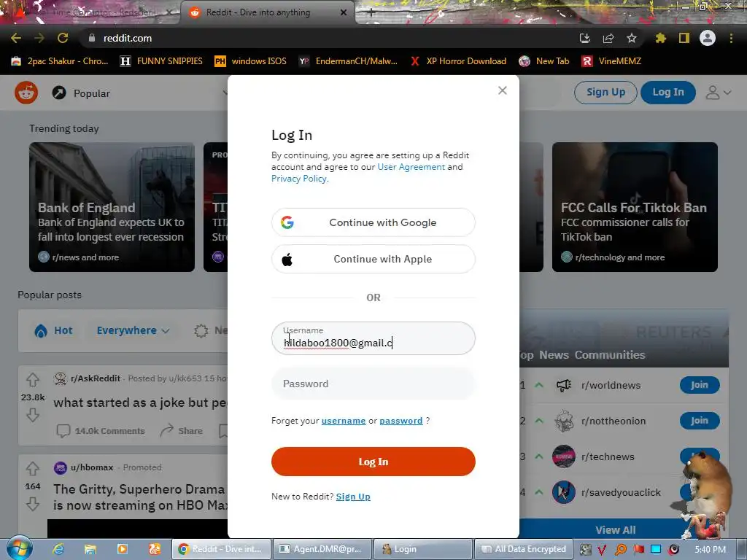This screenshot has width=747, height=560.
Task: Click the Reddit snoo logo
Action: pos(26,93)
